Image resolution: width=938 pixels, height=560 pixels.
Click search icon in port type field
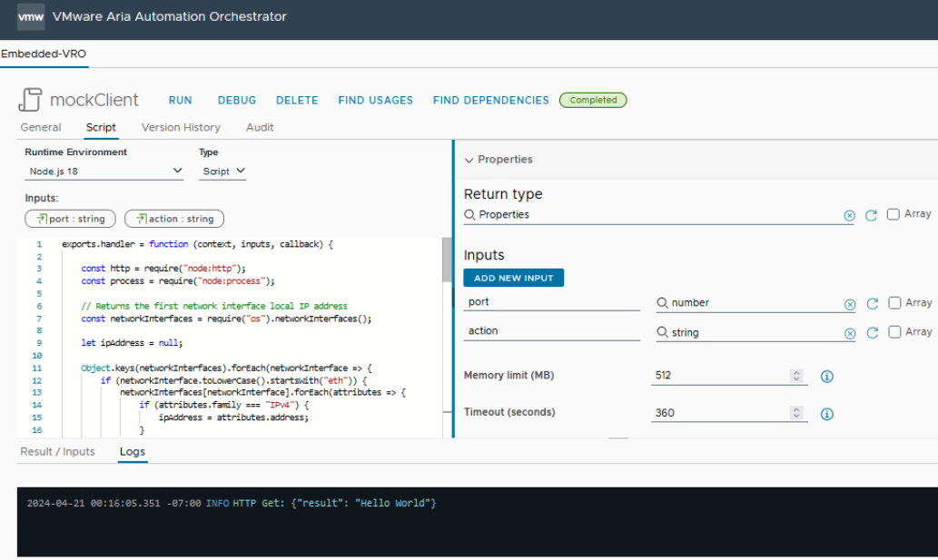662,303
